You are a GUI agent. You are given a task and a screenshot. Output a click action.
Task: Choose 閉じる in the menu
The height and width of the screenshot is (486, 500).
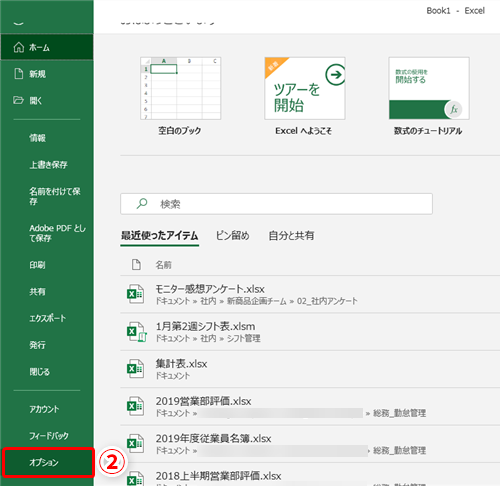point(39,372)
